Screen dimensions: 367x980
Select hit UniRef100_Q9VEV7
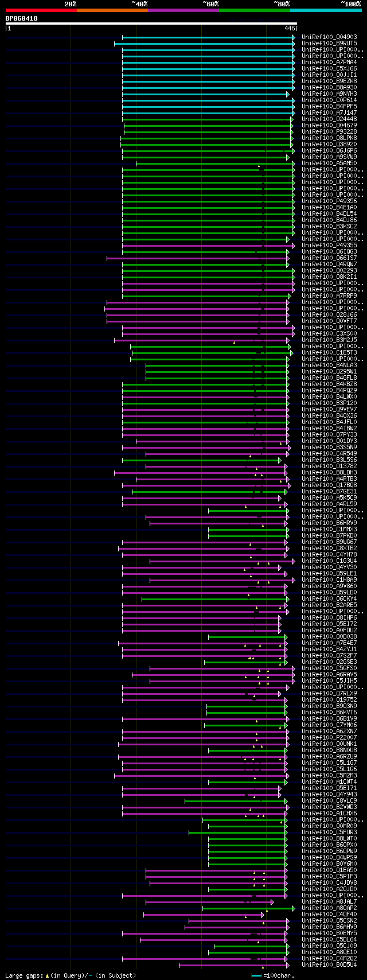(x=329, y=410)
